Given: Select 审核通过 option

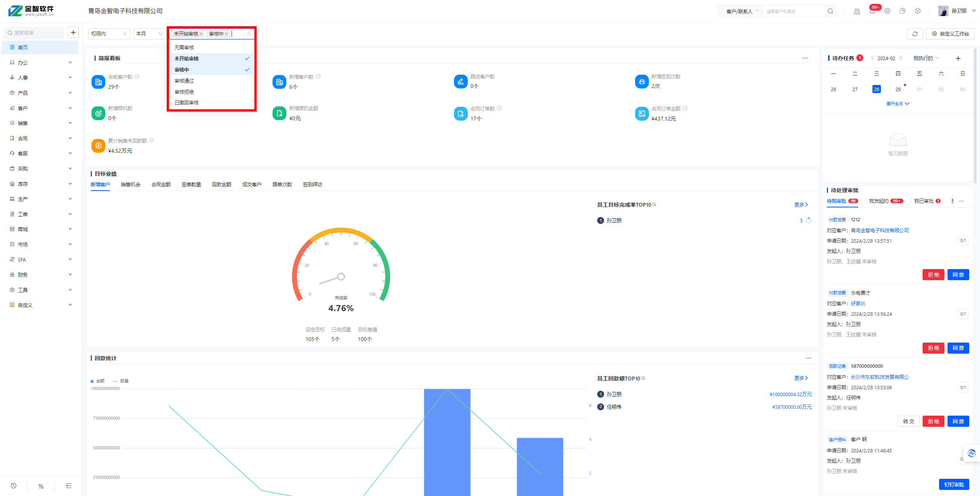Looking at the screenshot, I should [212, 81].
